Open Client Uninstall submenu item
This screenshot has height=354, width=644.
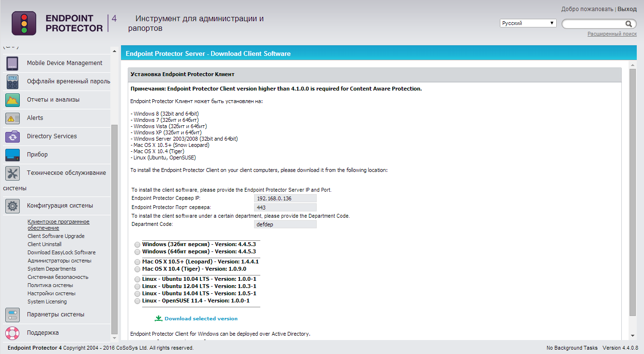(x=44, y=244)
